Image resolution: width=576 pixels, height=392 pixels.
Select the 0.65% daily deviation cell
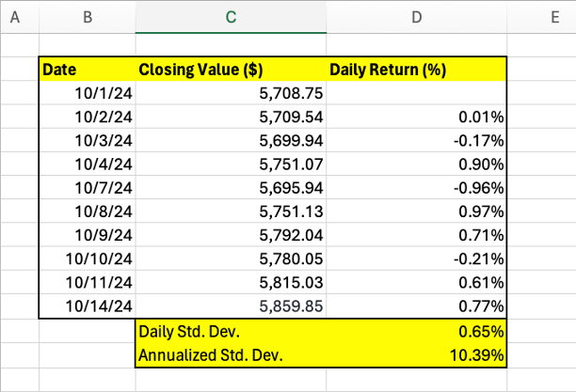point(417,332)
